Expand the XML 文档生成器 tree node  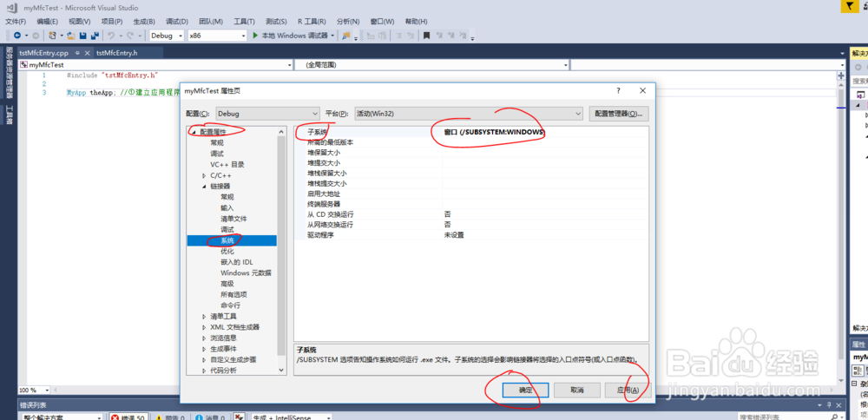204,327
